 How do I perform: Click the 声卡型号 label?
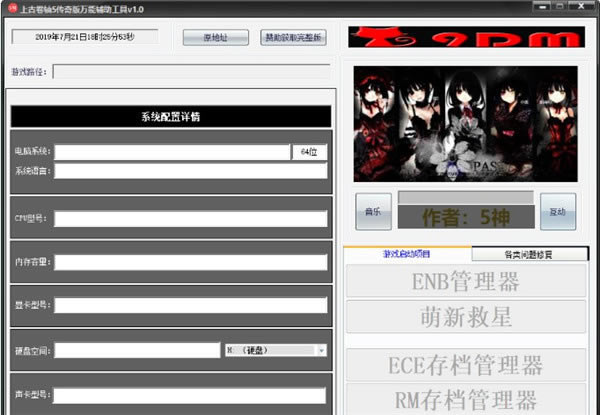33,394
